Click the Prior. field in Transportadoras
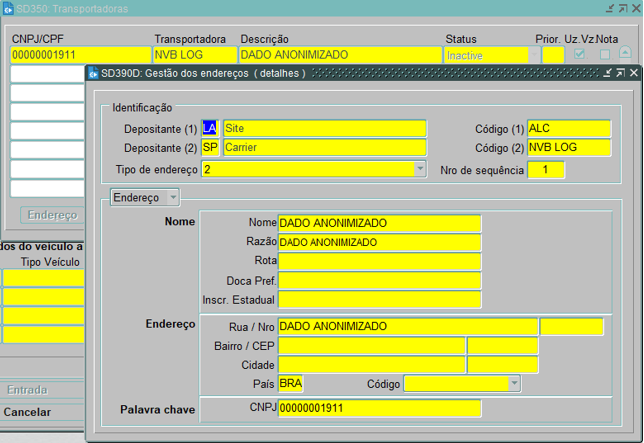 553,55
